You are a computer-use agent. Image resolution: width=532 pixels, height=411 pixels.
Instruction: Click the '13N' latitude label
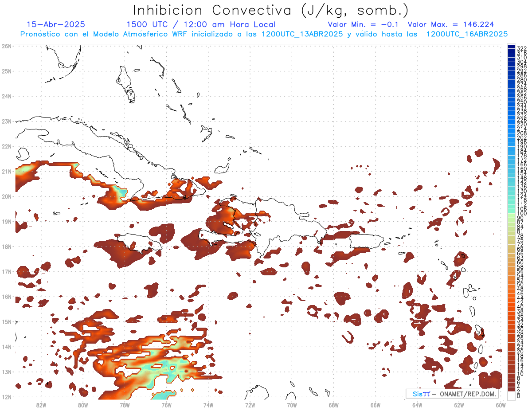(x=7, y=372)
